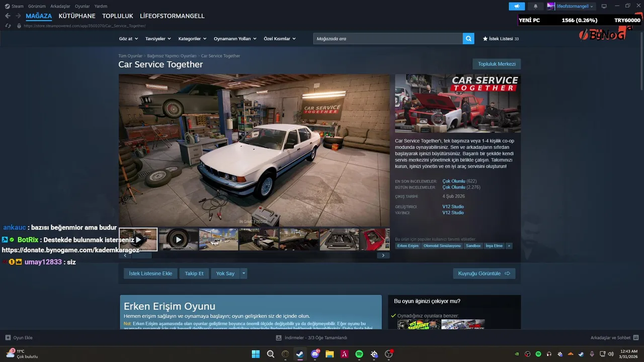Select the third media strip thumbnail
The height and width of the screenshot is (362, 644).
click(218, 239)
